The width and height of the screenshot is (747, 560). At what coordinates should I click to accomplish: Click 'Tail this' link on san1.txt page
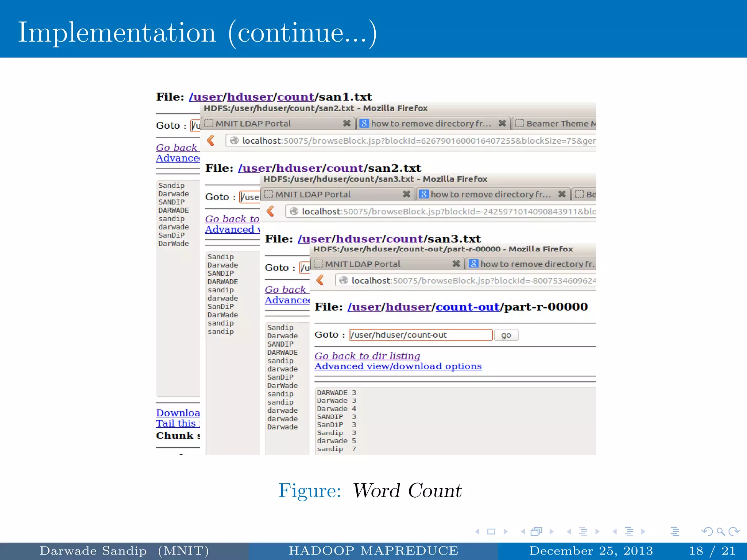(178, 423)
